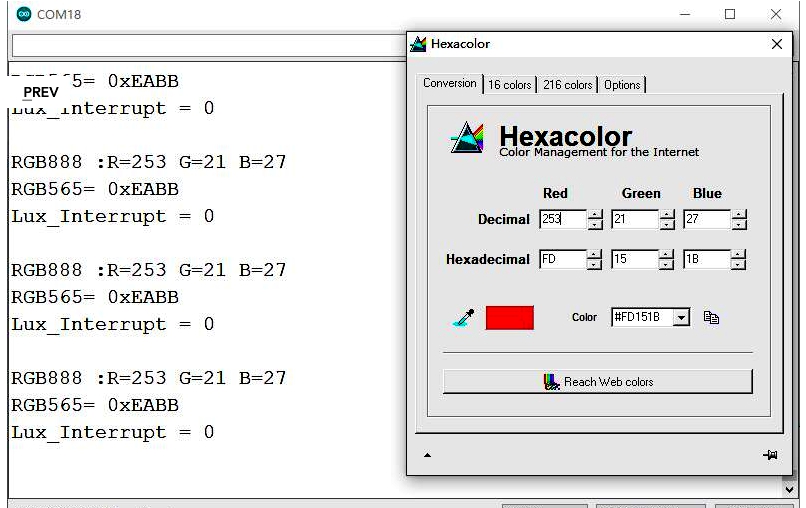This screenshot has height=508, width=806.
Task: Pick a color with the eyedropper tool
Action: 464,317
